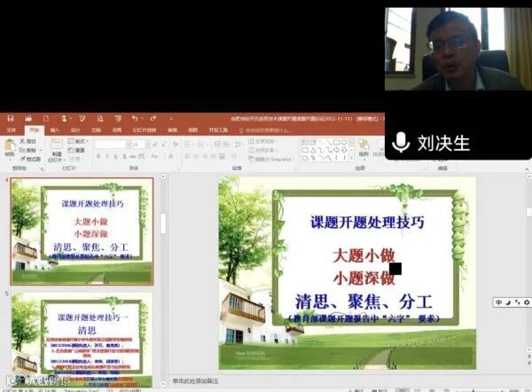The image size is (532, 392).
Task: Select slide 4 thumbnail 课题开题处理技巧
Action: [x=82, y=231]
